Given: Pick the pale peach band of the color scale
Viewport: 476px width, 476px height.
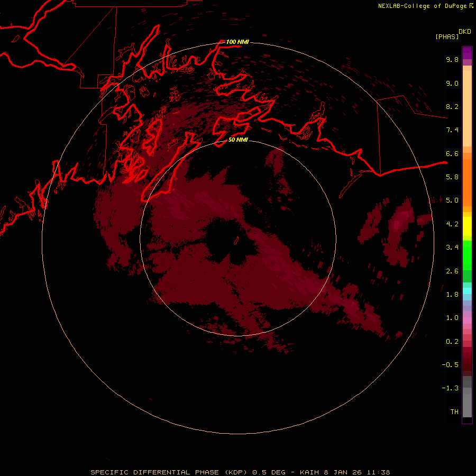Looking at the screenshot, I should tap(467, 108).
